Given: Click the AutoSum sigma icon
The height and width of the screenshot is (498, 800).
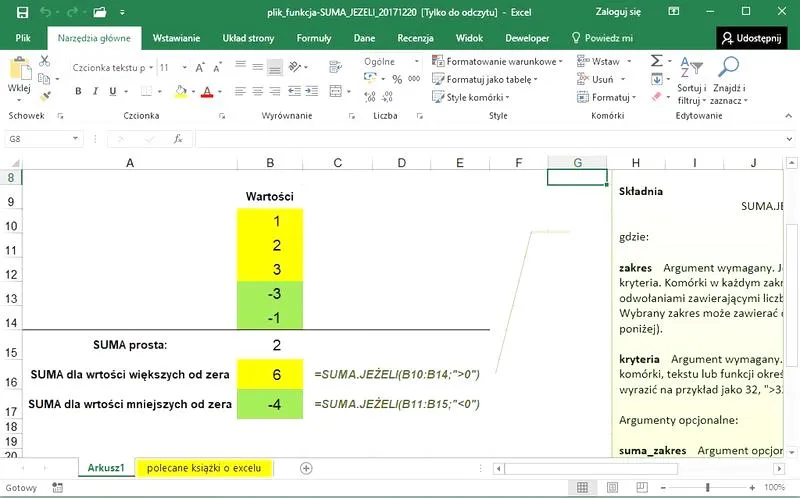Looking at the screenshot, I should pyautogui.click(x=657, y=61).
